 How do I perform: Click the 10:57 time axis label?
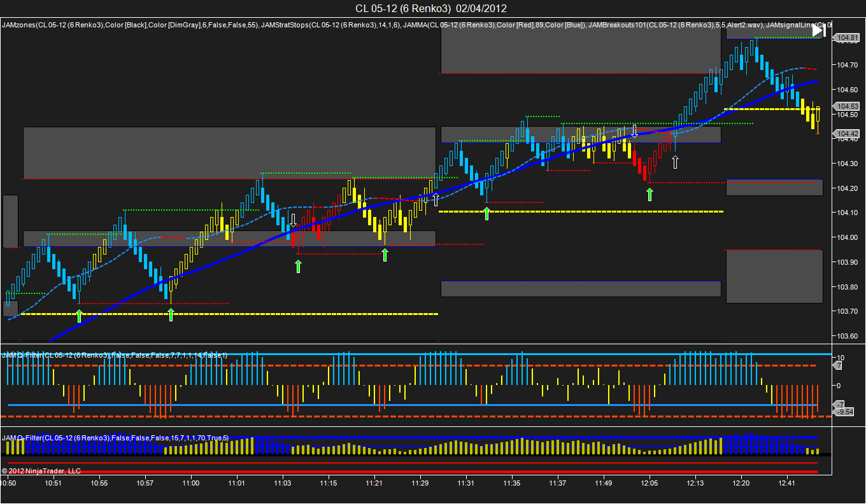145,484
